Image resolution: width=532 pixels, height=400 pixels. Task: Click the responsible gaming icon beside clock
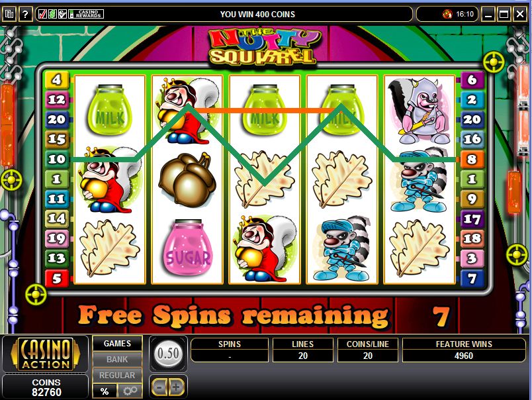click(447, 15)
